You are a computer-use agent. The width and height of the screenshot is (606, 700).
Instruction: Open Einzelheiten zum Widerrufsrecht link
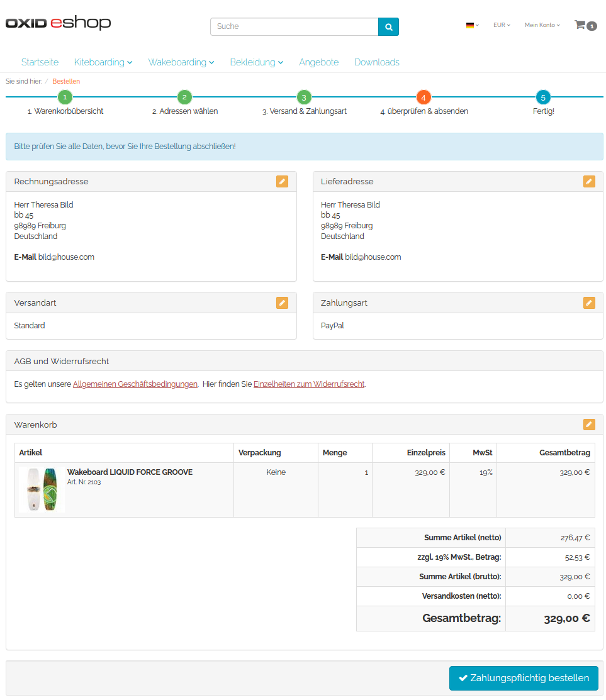click(x=309, y=384)
